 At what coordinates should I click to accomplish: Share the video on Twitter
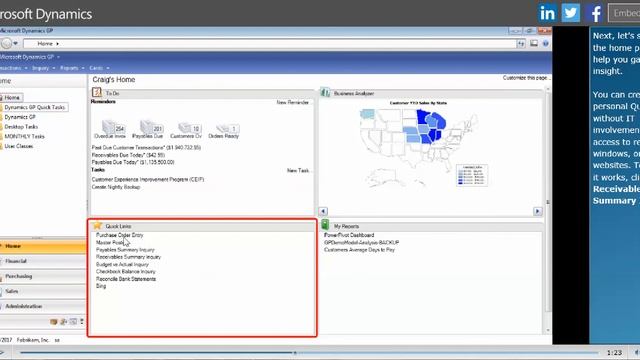(x=571, y=13)
